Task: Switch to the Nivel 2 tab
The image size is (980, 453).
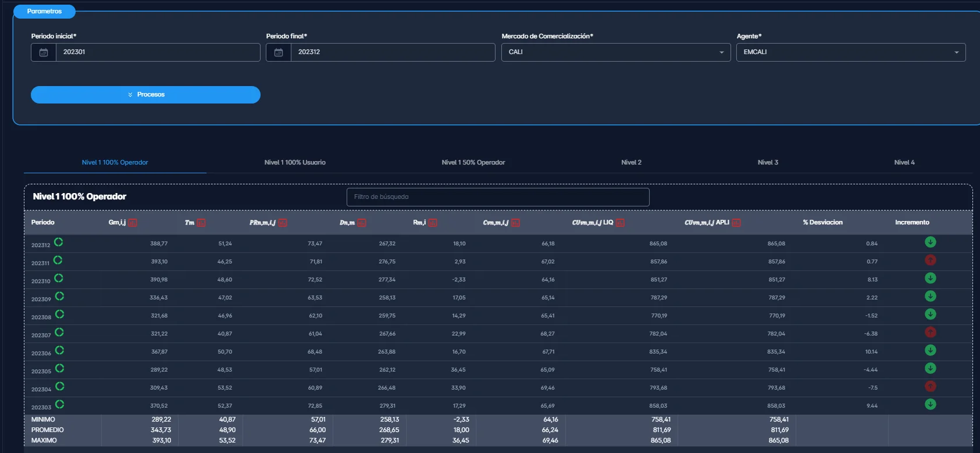Action: pyautogui.click(x=631, y=163)
